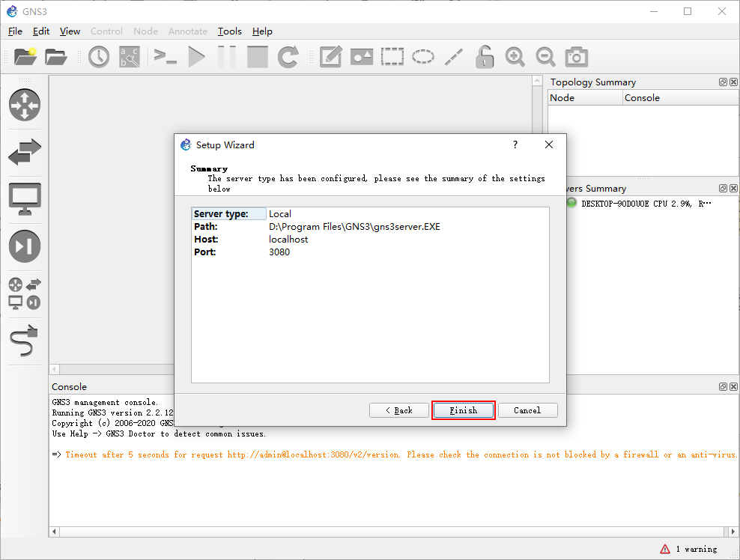Stop all nodes with square icon

point(257,57)
